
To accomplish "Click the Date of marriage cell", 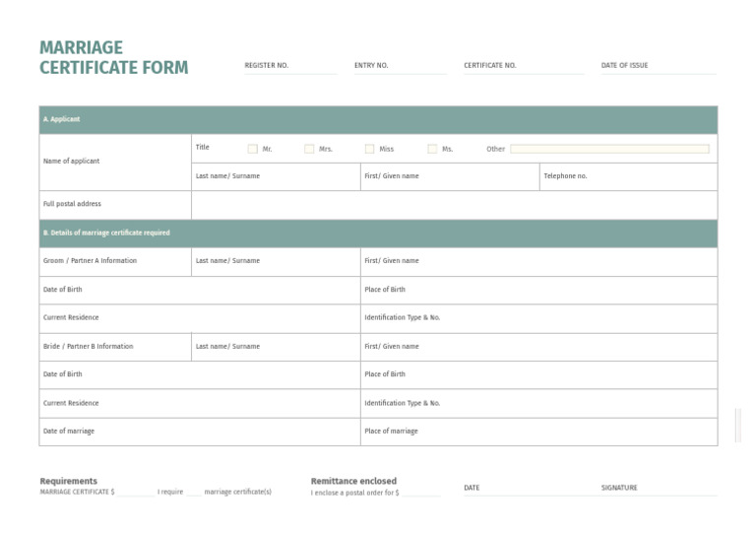I will [x=200, y=432].
